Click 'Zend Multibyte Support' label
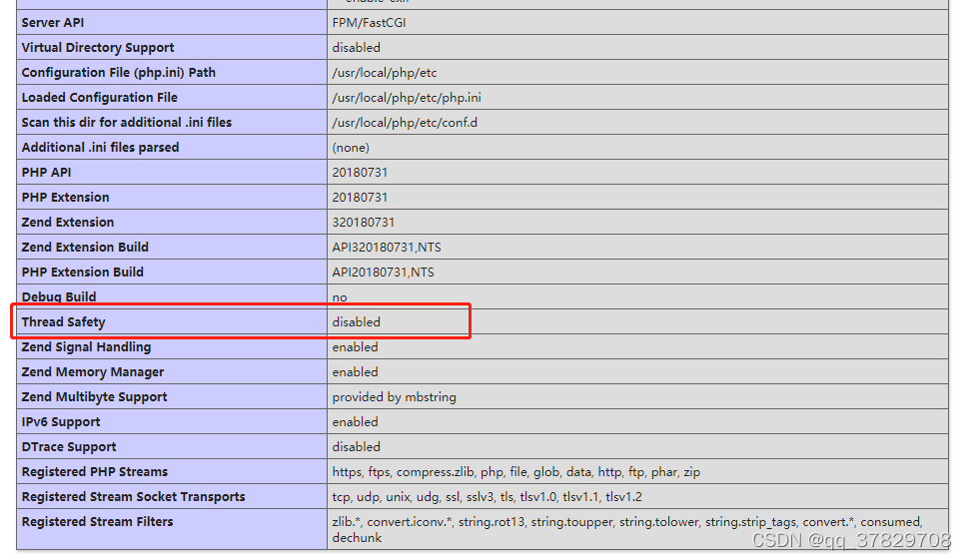 point(94,396)
